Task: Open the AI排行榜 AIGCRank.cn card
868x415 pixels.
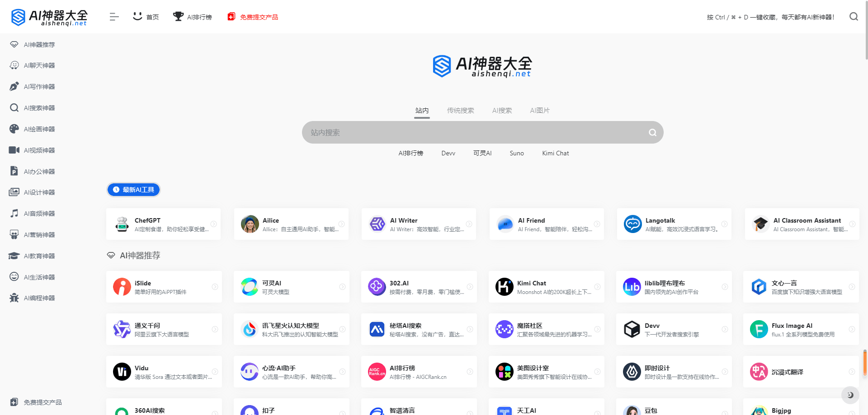Action: 419,372
